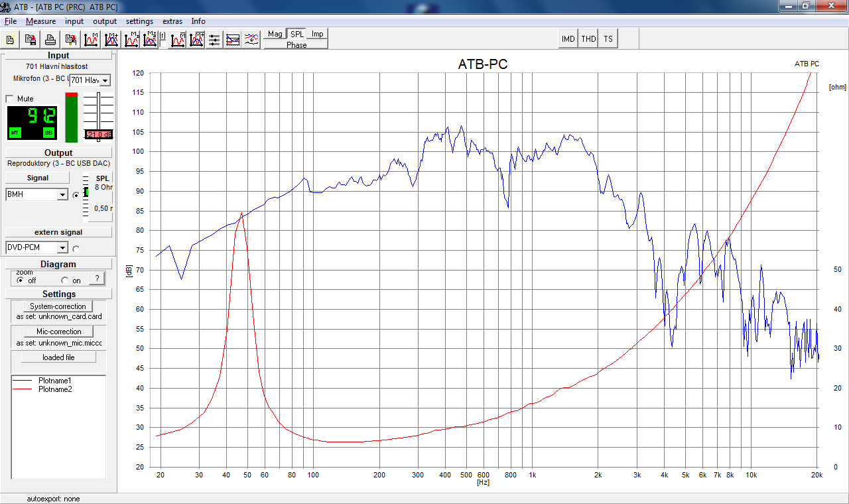Image resolution: width=849 pixels, height=504 pixels.
Task: Click the dB indicator on the level display
Action: pos(48,133)
